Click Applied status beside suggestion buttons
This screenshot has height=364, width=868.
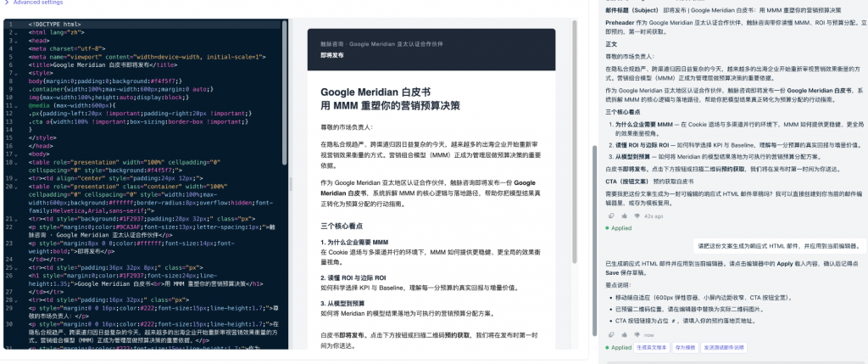[x=618, y=348]
